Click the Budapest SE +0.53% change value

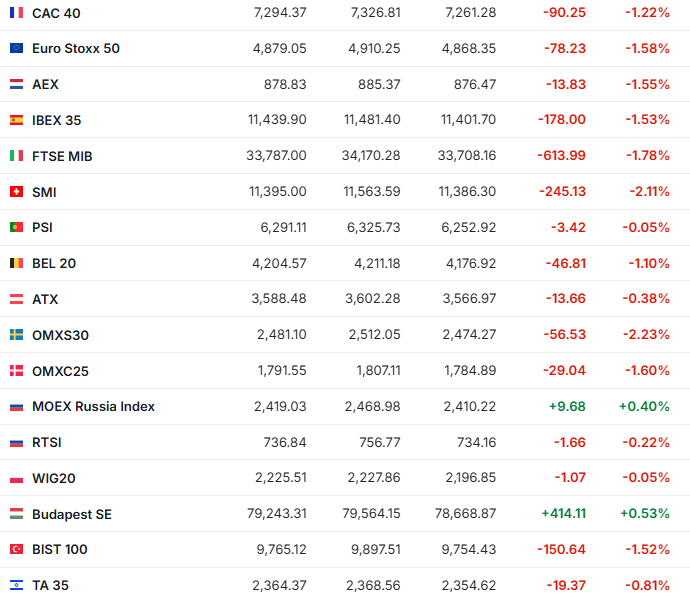644,514
